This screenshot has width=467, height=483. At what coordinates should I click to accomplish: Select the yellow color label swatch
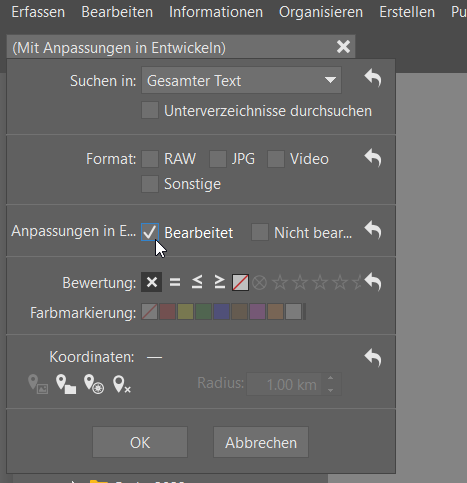185,312
